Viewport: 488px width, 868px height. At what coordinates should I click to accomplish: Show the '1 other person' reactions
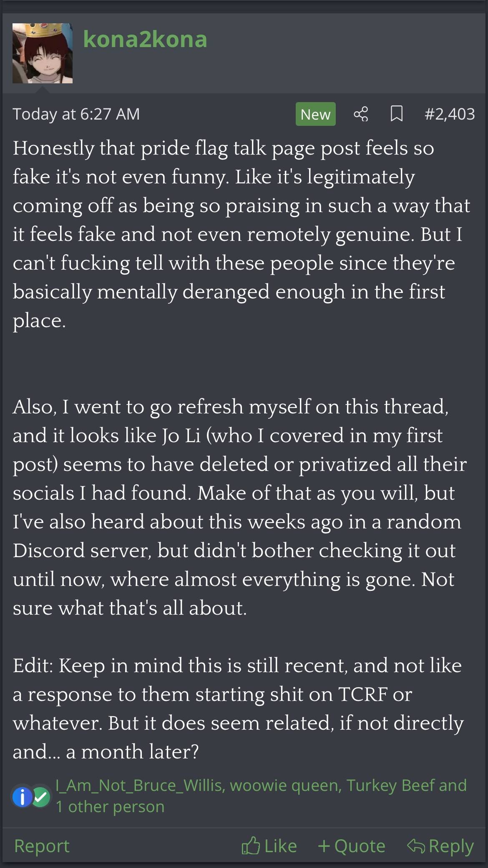pos(110,807)
